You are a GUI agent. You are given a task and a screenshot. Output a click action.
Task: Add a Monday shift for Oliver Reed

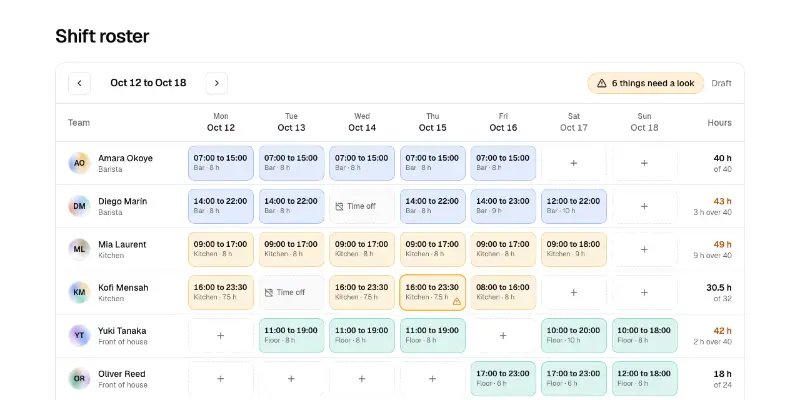220,379
